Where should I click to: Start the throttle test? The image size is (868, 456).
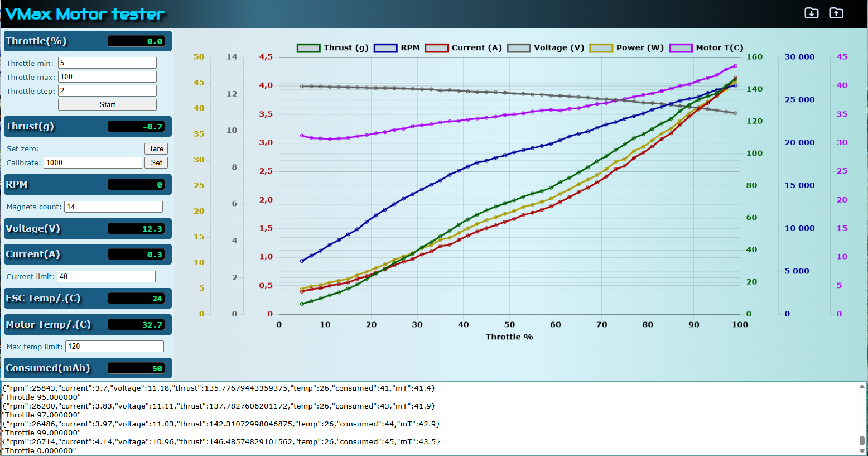[x=107, y=104]
